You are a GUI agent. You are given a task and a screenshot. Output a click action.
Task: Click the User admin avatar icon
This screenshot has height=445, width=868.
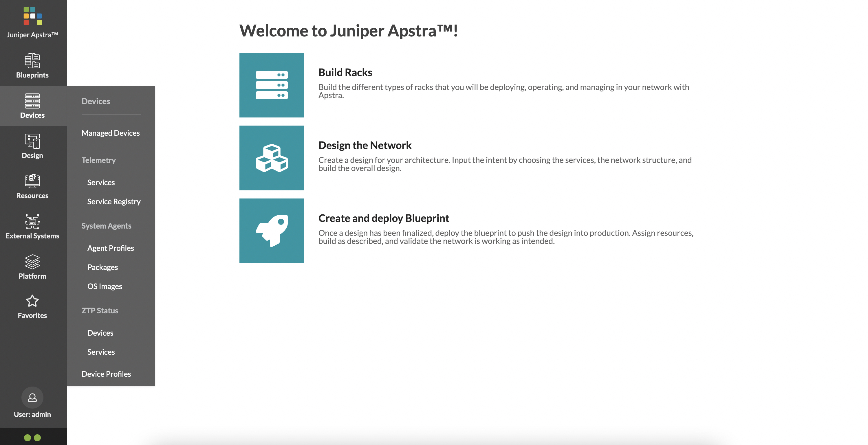click(x=32, y=398)
